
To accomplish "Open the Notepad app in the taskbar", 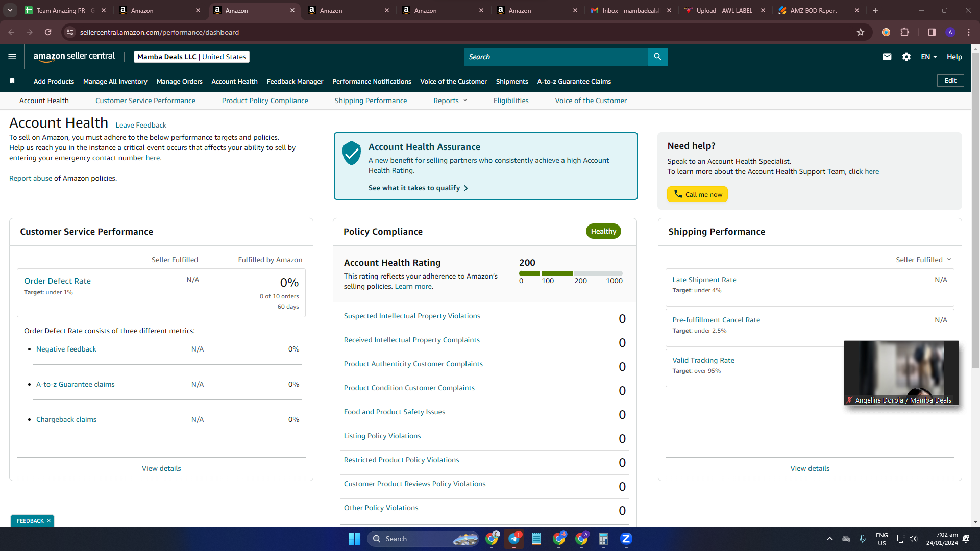I will pos(536,539).
